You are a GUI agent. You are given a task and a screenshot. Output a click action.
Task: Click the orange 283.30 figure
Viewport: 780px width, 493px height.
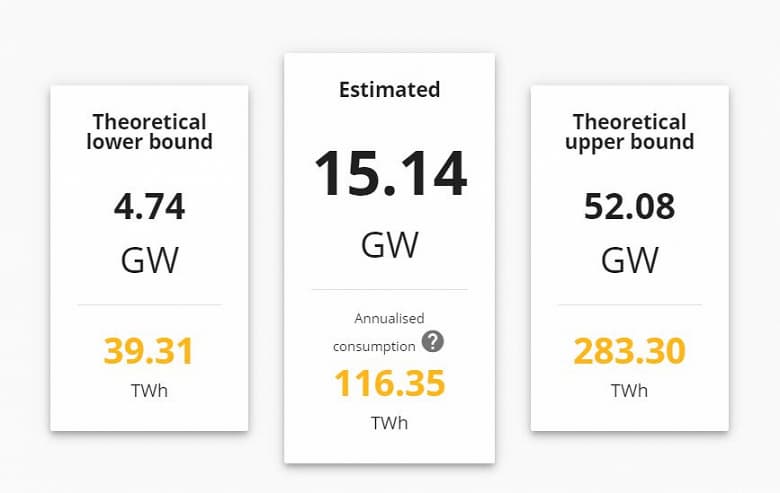pos(630,351)
